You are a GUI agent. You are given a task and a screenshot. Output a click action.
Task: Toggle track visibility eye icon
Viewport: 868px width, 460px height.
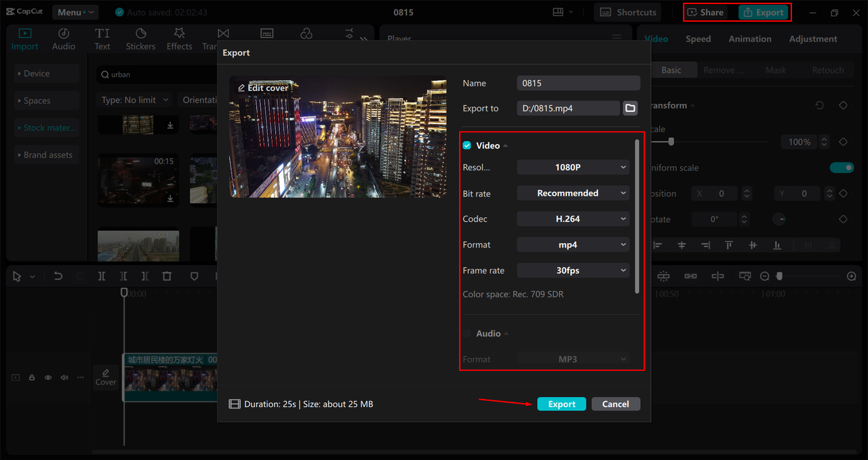(x=48, y=377)
